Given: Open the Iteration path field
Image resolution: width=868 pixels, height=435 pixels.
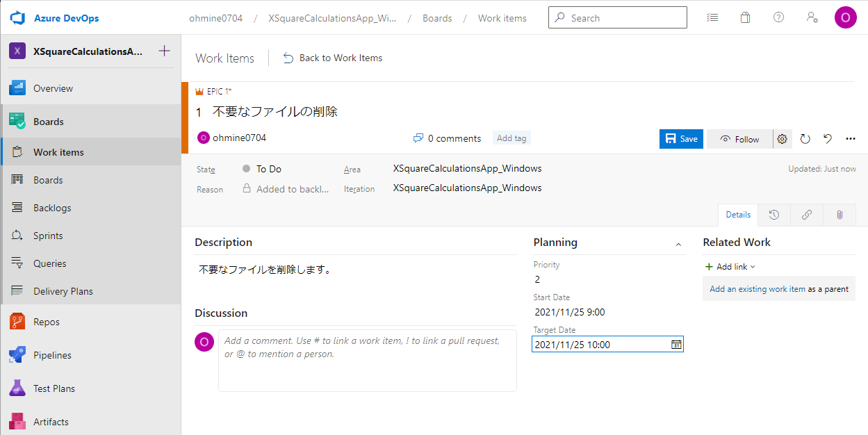Looking at the screenshot, I should pos(467,188).
